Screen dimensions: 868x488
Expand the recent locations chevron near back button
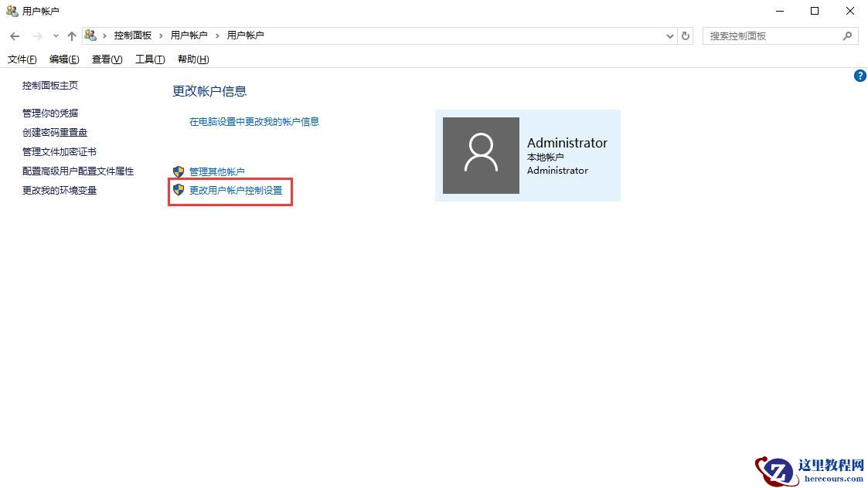(55, 36)
